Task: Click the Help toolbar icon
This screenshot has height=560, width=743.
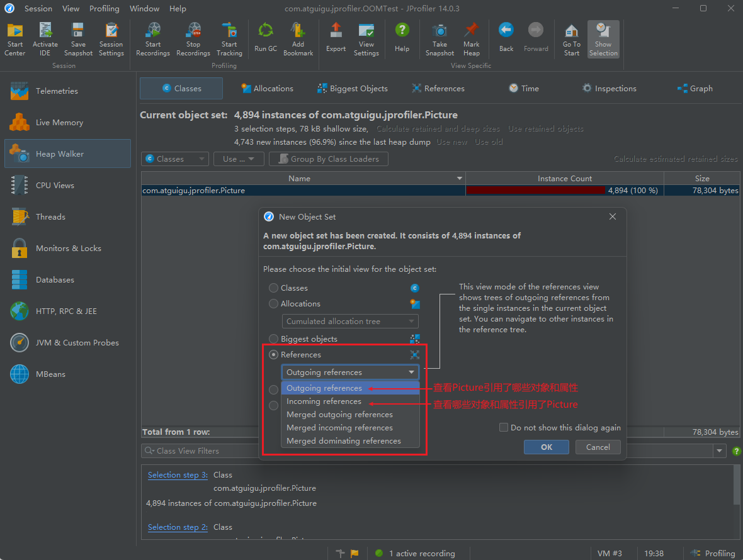Action: click(x=402, y=38)
